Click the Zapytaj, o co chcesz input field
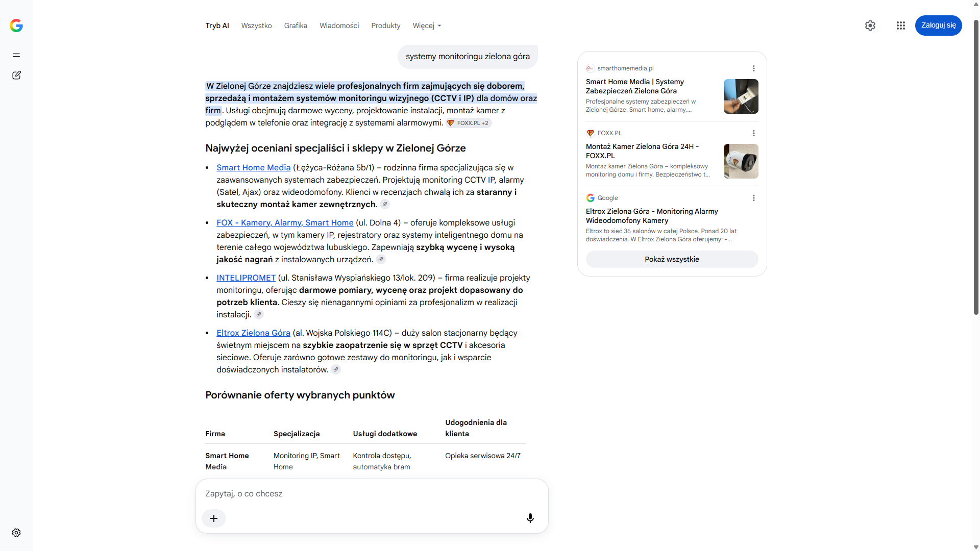Image resolution: width=980 pixels, height=551 pixels. click(x=372, y=494)
